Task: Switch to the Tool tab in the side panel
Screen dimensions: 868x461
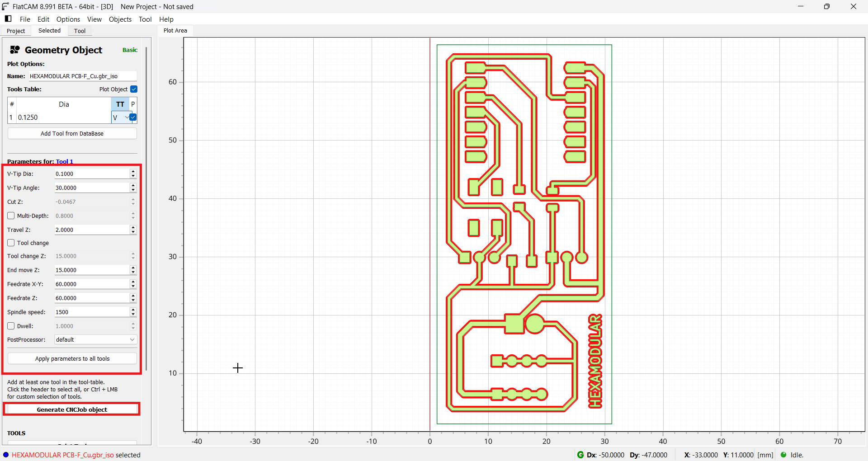Action: click(80, 31)
